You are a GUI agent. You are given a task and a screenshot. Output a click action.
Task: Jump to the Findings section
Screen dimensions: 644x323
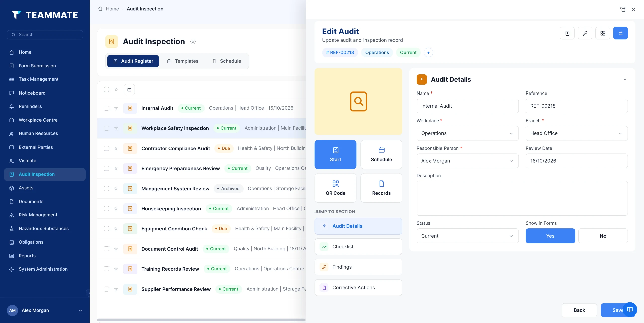pos(358,267)
